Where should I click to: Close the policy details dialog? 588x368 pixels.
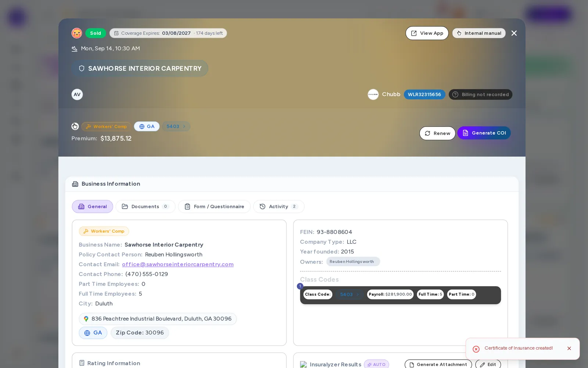[x=514, y=33]
